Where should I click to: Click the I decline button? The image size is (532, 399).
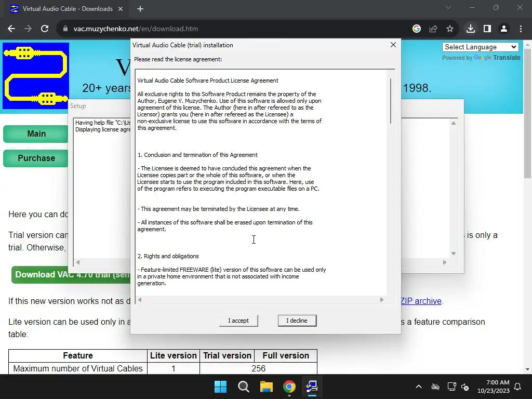297,321
